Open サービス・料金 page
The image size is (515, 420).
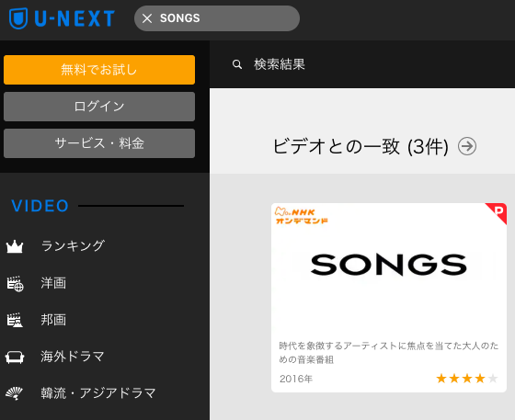tap(99, 143)
